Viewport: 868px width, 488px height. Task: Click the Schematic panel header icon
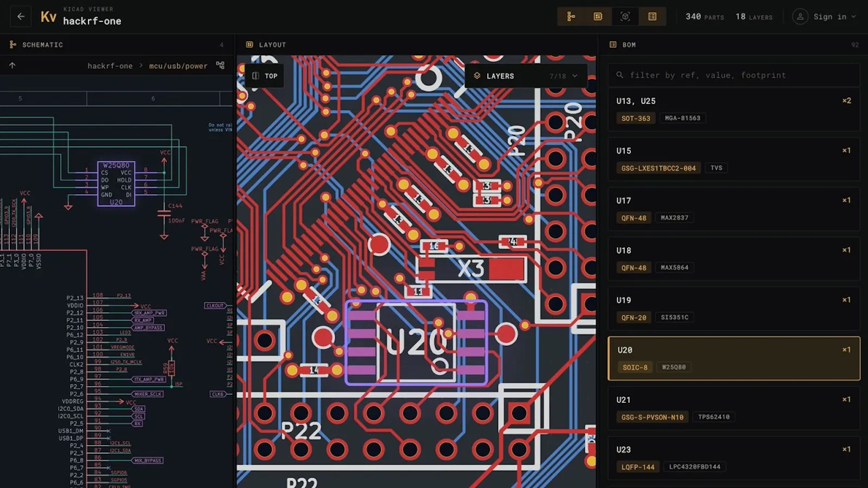[12, 44]
